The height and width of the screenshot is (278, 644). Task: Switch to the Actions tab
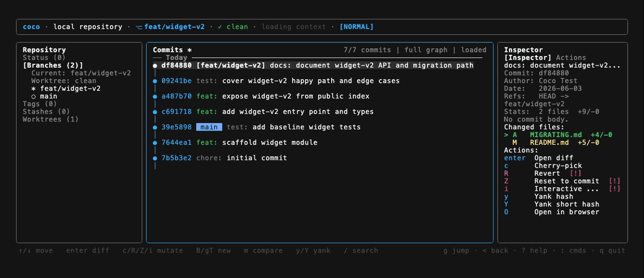(x=571, y=57)
